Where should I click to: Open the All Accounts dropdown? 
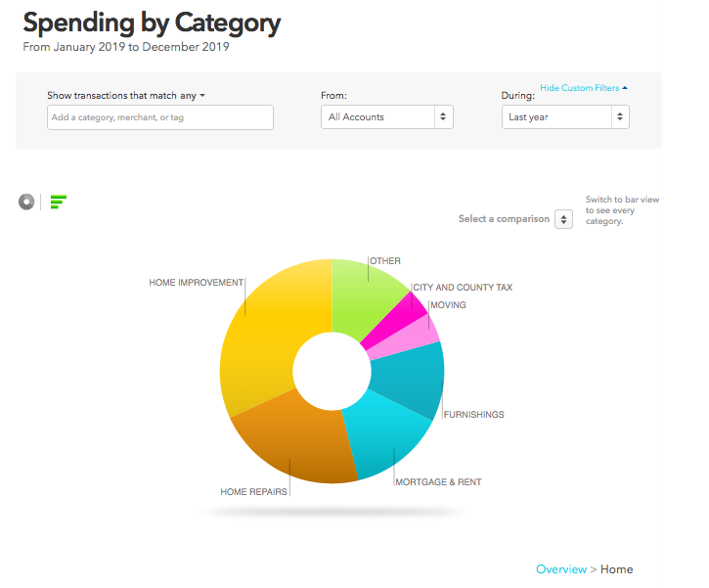(387, 117)
